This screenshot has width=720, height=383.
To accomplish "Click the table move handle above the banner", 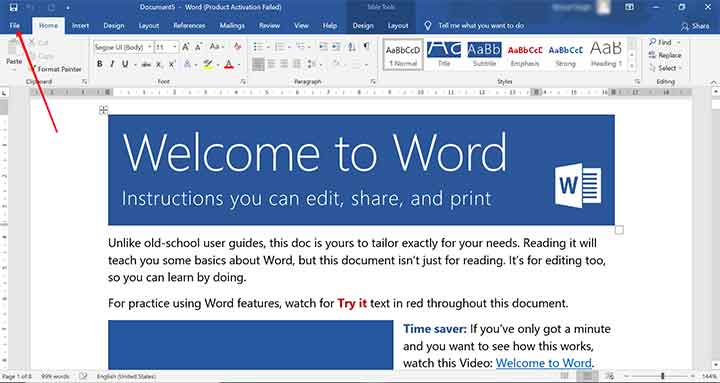I will point(104,109).
